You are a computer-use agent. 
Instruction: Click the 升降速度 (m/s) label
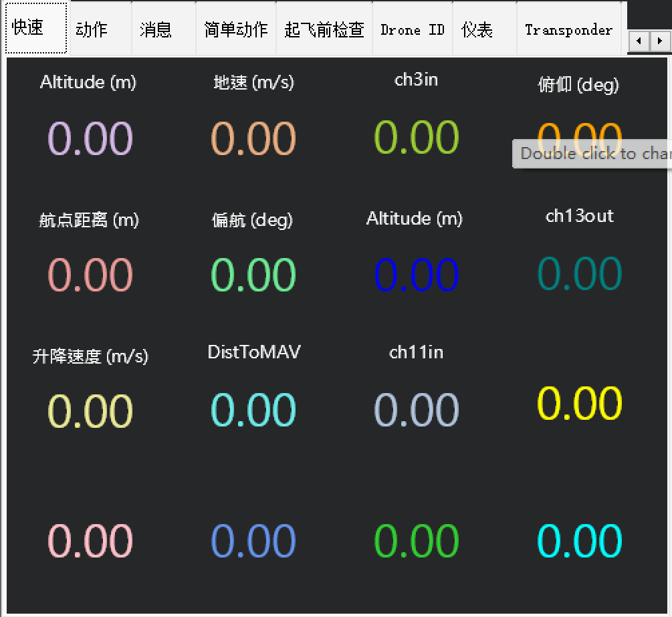tap(90, 356)
